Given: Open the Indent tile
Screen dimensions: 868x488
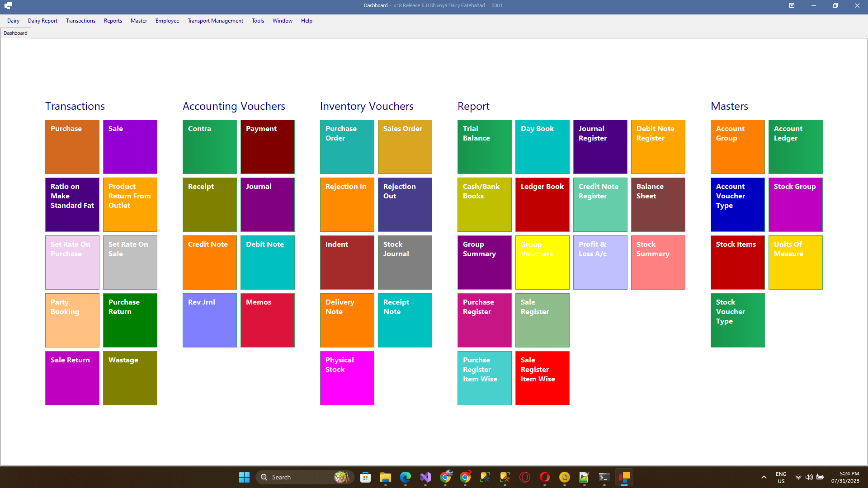Looking at the screenshot, I should click(347, 263).
